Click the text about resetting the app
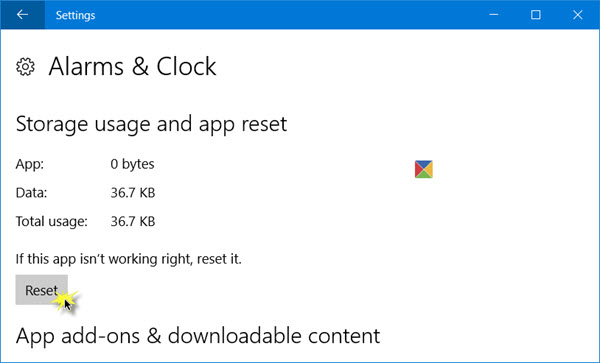Viewport: 600px width, 363px height. tap(129, 259)
